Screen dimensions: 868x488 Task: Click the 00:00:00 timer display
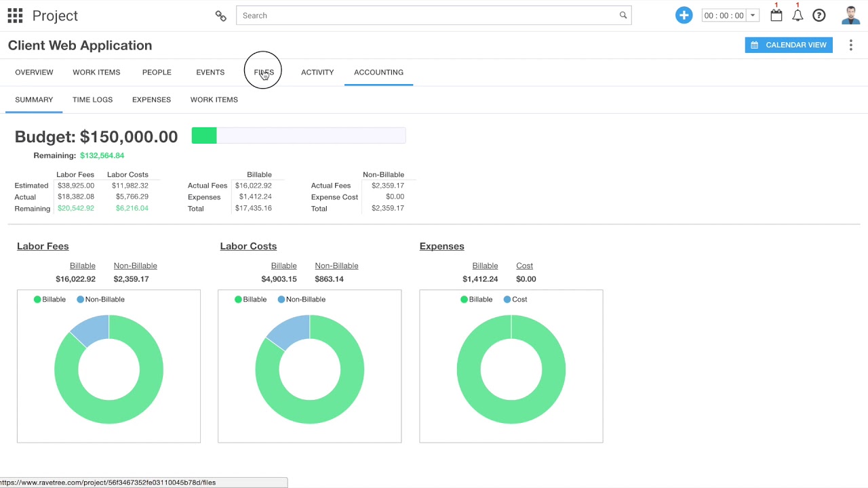(724, 16)
